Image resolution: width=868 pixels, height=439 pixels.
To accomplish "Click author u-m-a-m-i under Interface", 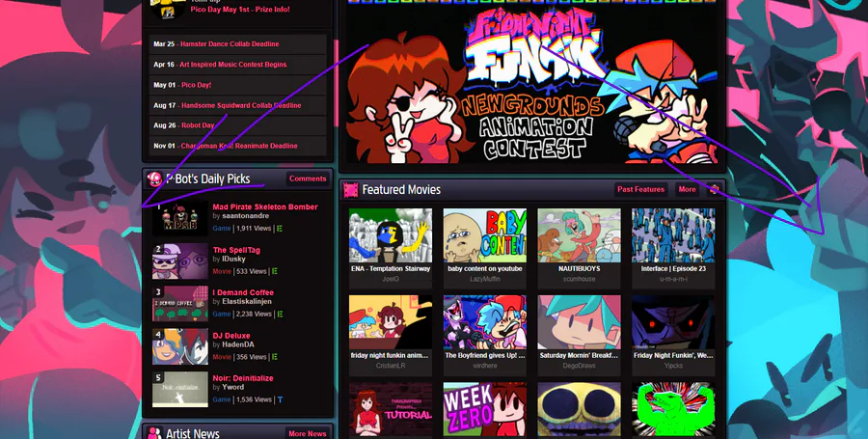I will coord(673,279).
